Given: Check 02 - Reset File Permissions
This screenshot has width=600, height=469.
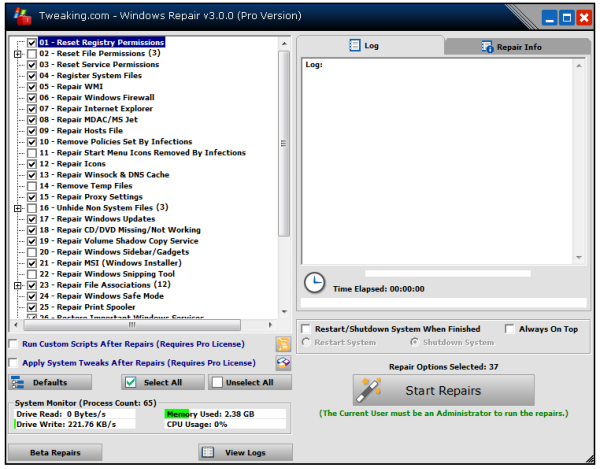Looking at the screenshot, I should [32, 54].
